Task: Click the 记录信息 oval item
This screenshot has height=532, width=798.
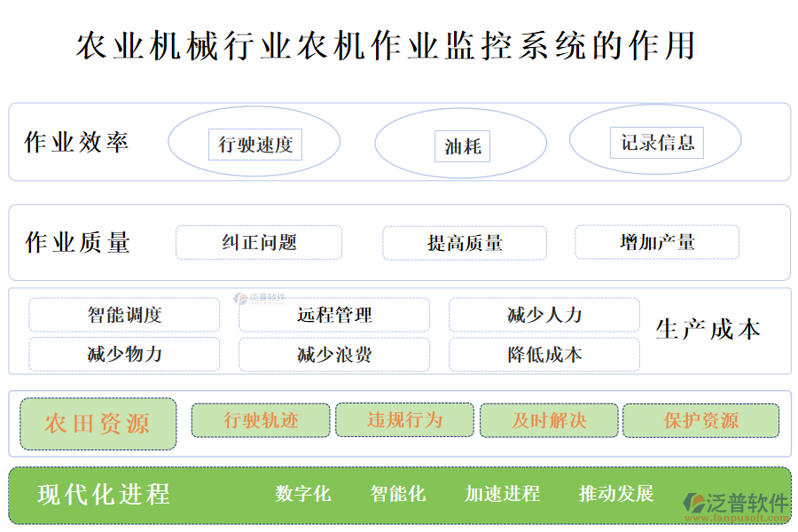Action: coord(654,142)
